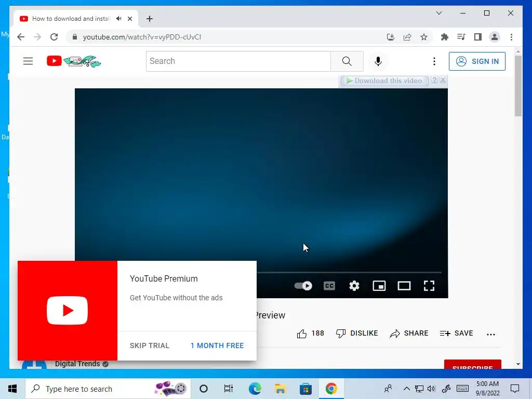
Task: Click the help question mark on download bar
Action: click(x=435, y=81)
